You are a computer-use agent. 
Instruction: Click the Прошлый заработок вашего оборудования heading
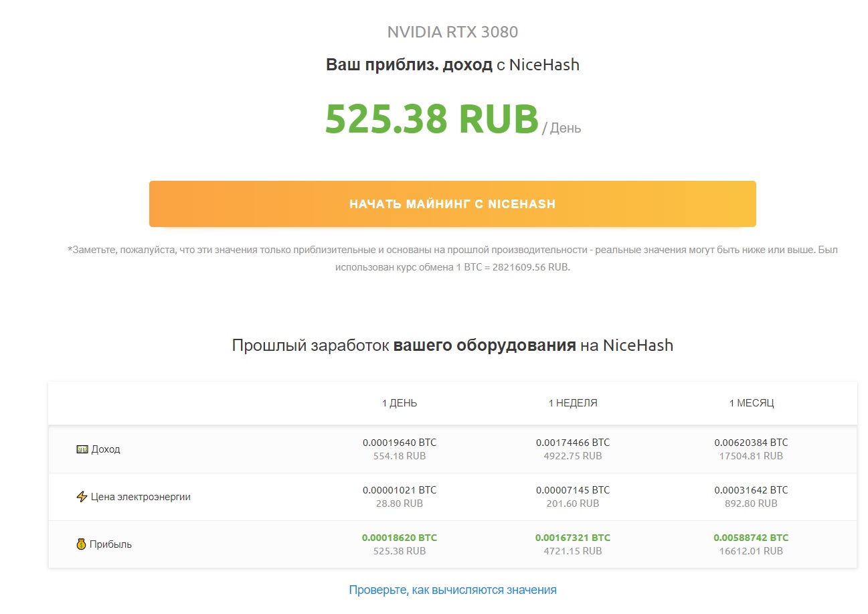tap(452, 346)
